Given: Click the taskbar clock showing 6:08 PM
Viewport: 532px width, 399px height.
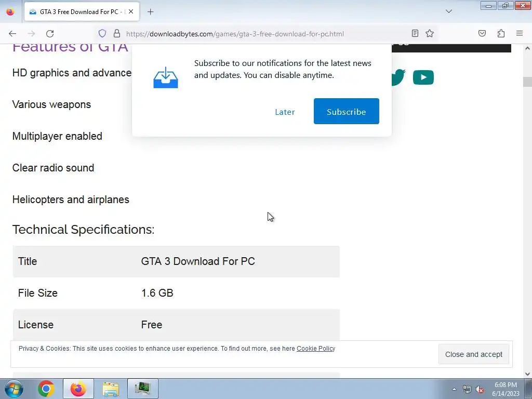Looking at the screenshot, I should 506,389.
